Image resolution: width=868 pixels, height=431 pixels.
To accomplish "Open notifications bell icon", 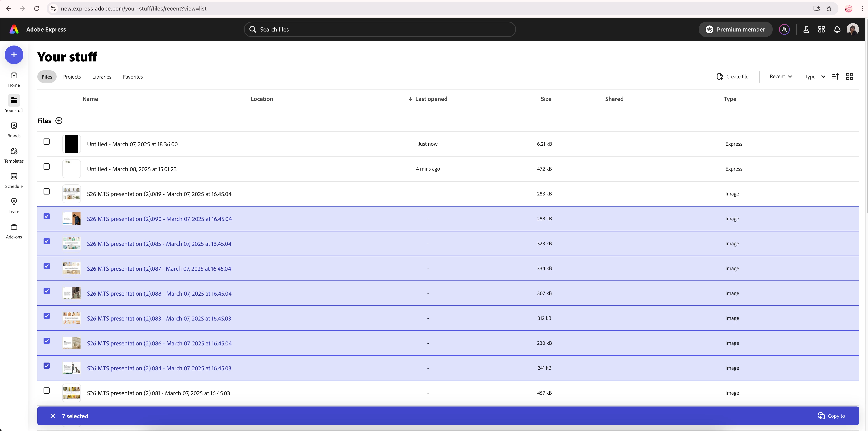I will 837,29.
